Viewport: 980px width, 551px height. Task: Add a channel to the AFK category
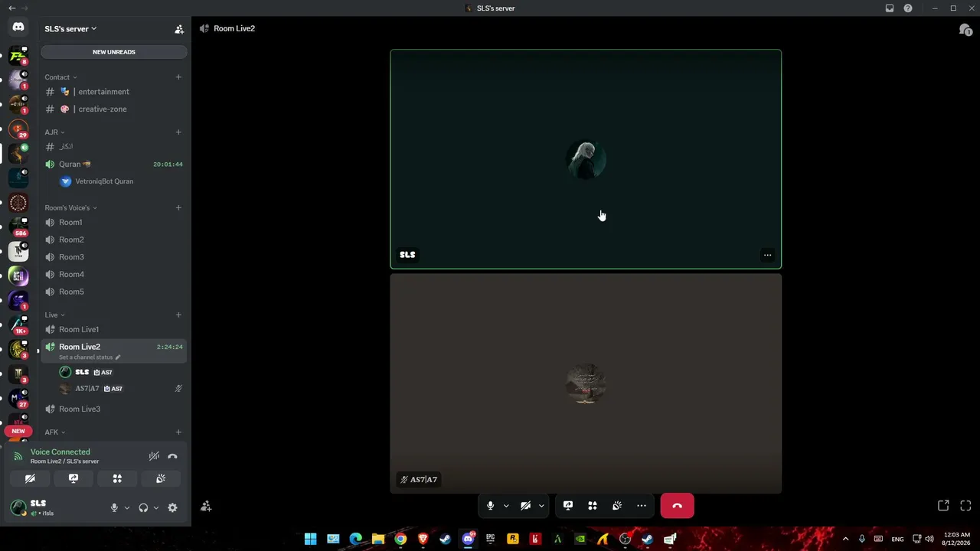tap(178, 432)
